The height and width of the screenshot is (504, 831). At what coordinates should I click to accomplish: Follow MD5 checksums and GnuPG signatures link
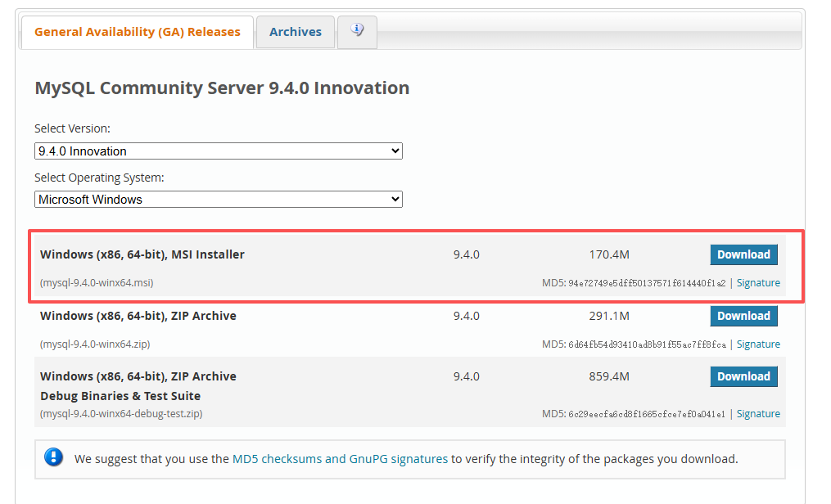[x=341, y=459]
